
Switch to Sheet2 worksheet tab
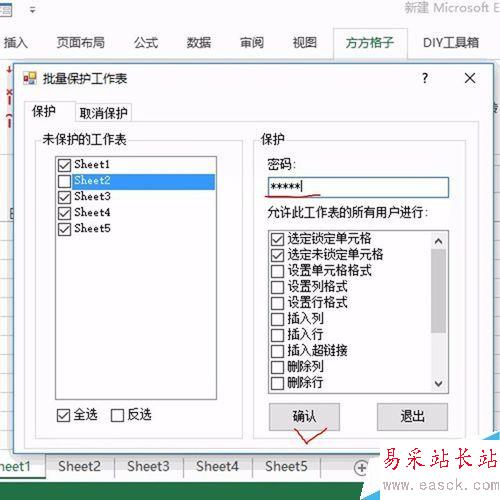79,466
